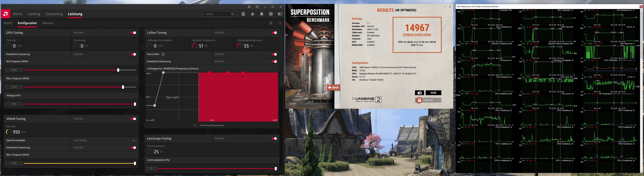Image resolution: width=644 pixels, height=176 pixels.
Task: Select the lowest point of the fan curve
Action: [155, 105]
